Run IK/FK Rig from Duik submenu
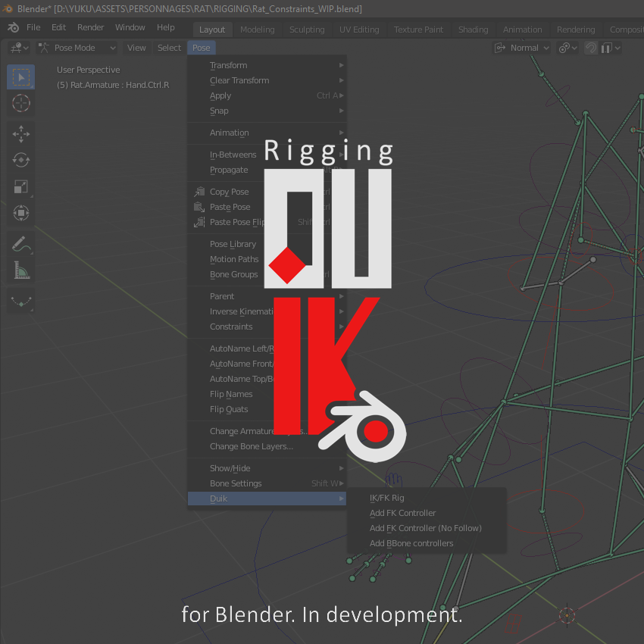The width and height of the screenshot is (644, 644). [427, 498]
